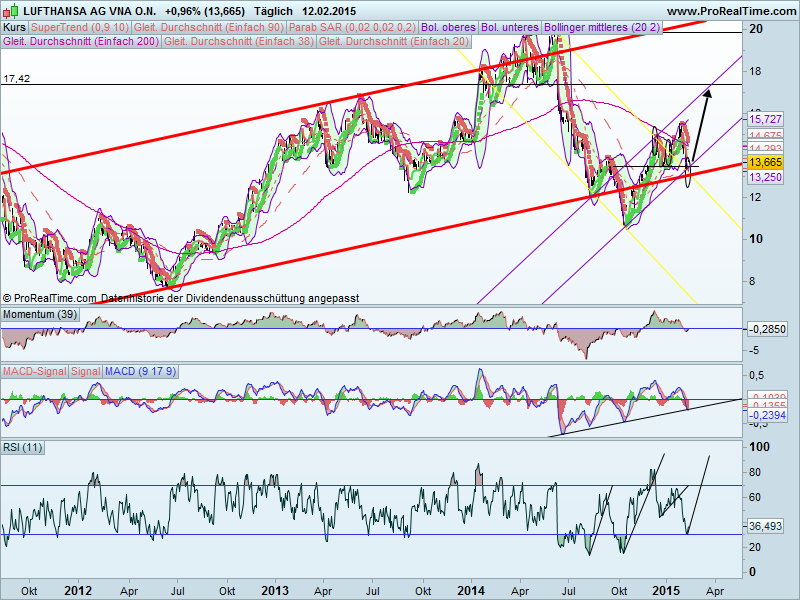Click Gleit. Durchschnitt (Einfach 200) label
Image resolution: width=800 pixels, height=600 pixels.
point(81,41)
